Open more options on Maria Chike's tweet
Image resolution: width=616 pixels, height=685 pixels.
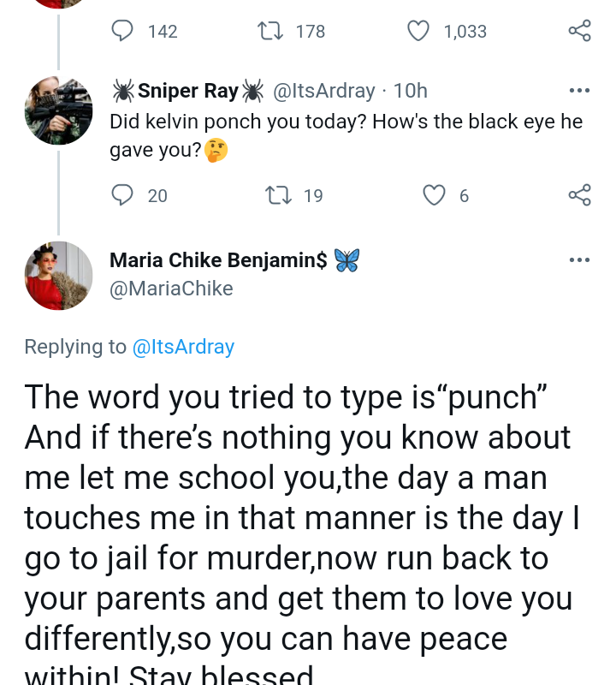tap(579, 260)
